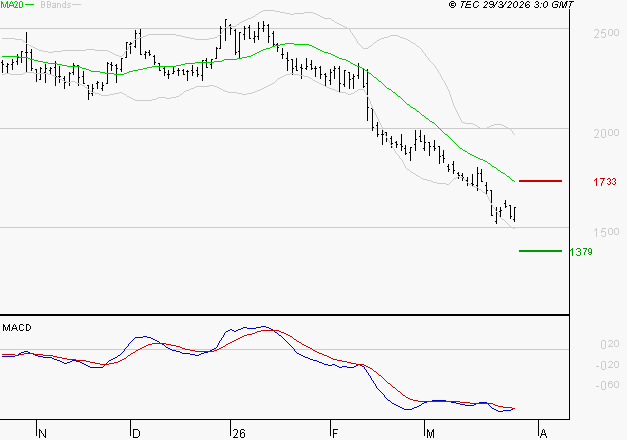Click the BBands legend label

[56, 5]
